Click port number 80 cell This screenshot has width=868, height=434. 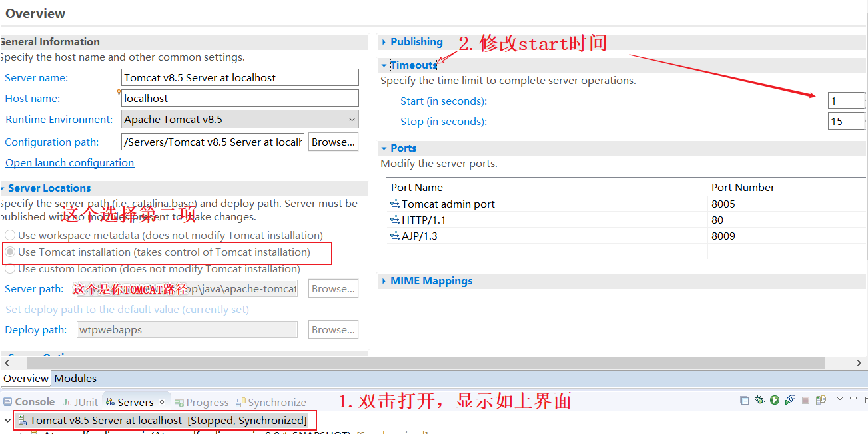point(717,220)
